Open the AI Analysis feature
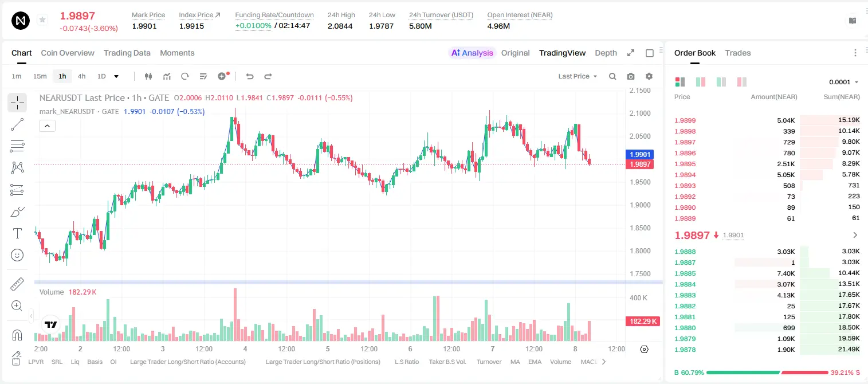Screen dimensions: 868x384 (472, 53)
